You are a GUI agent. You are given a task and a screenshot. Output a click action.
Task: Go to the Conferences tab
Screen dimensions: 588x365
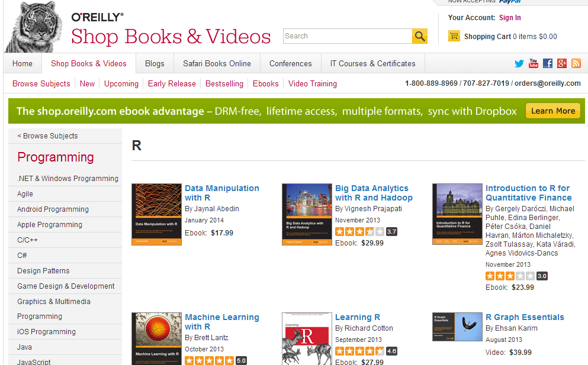point(290,63)
